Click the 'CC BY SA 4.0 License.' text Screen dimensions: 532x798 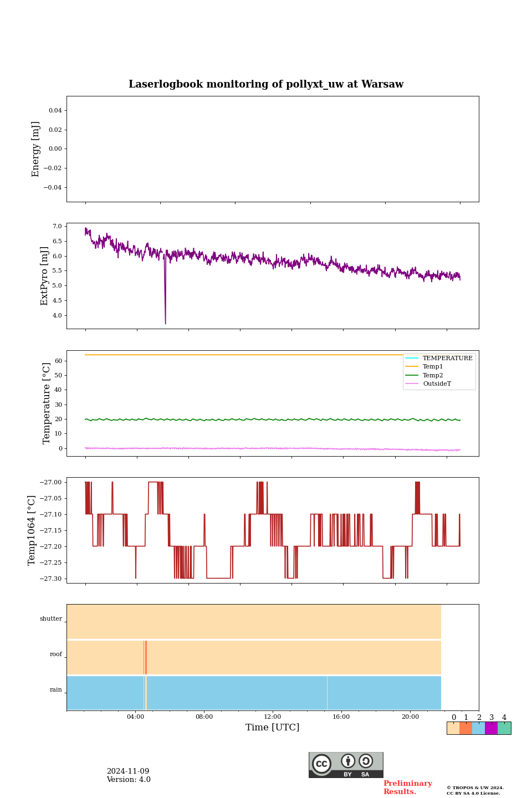pyautogui.click(x=473, y=794)
